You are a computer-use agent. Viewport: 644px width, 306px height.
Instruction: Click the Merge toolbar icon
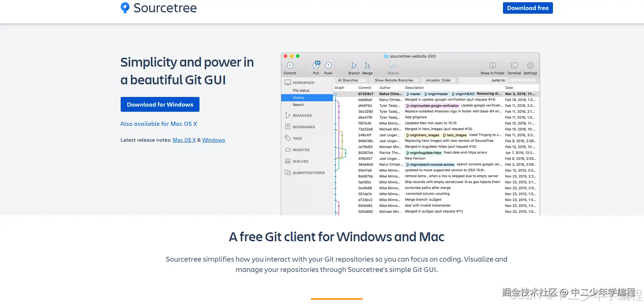click(367, 65)
